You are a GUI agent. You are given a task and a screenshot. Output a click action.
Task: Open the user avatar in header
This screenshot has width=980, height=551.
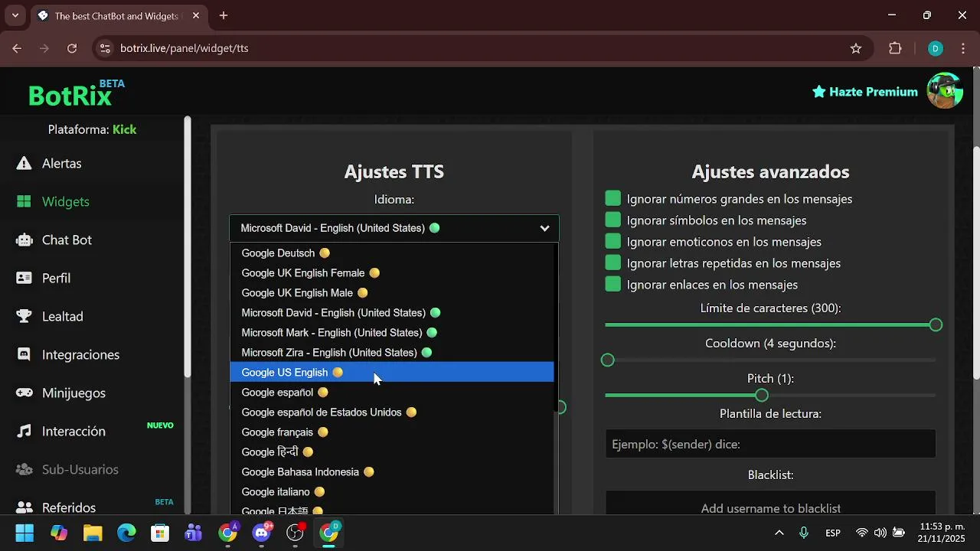click(x=945, y=91)
